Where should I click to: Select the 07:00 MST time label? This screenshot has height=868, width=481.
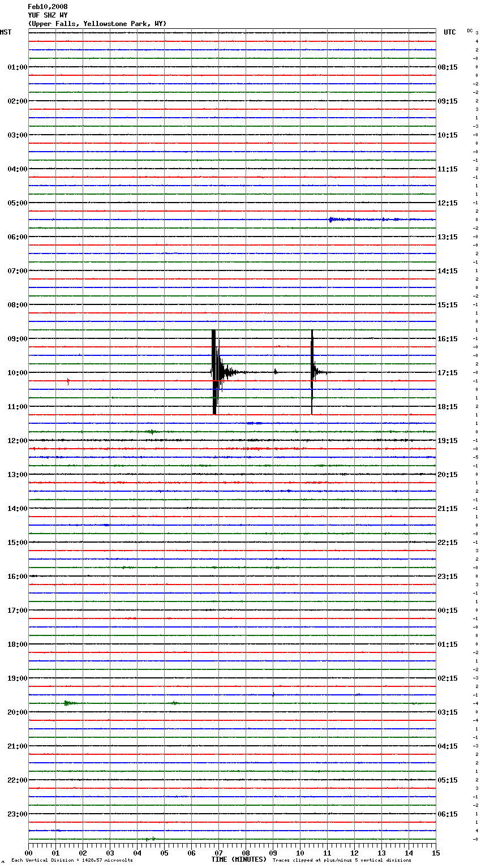(x=18, y=271)
